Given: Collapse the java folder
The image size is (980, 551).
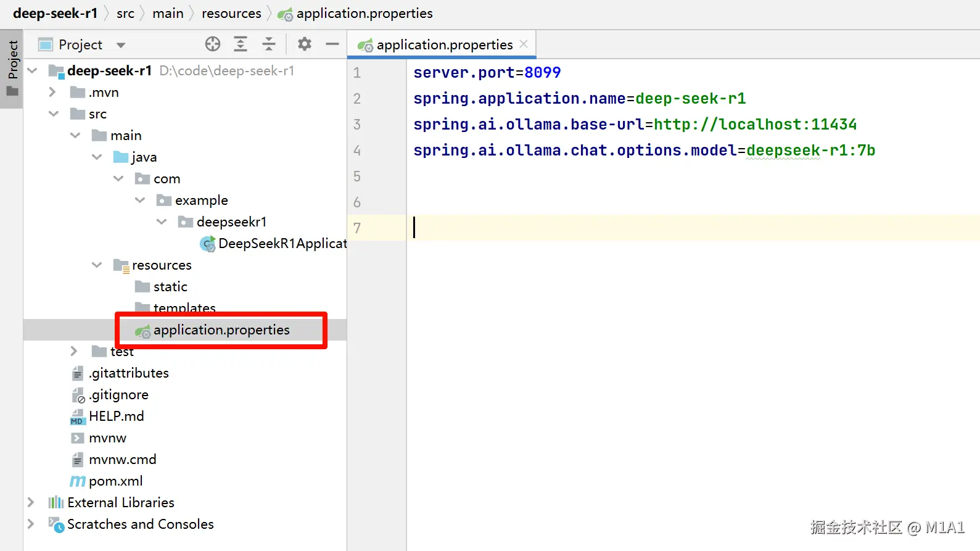Looking at the screenshot, I should click(x=97, y=157).
